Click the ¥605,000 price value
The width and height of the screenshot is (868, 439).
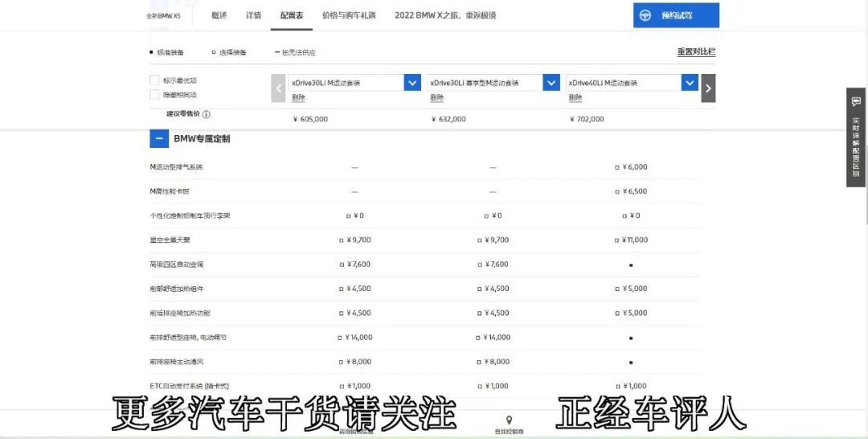pos(310,119)
